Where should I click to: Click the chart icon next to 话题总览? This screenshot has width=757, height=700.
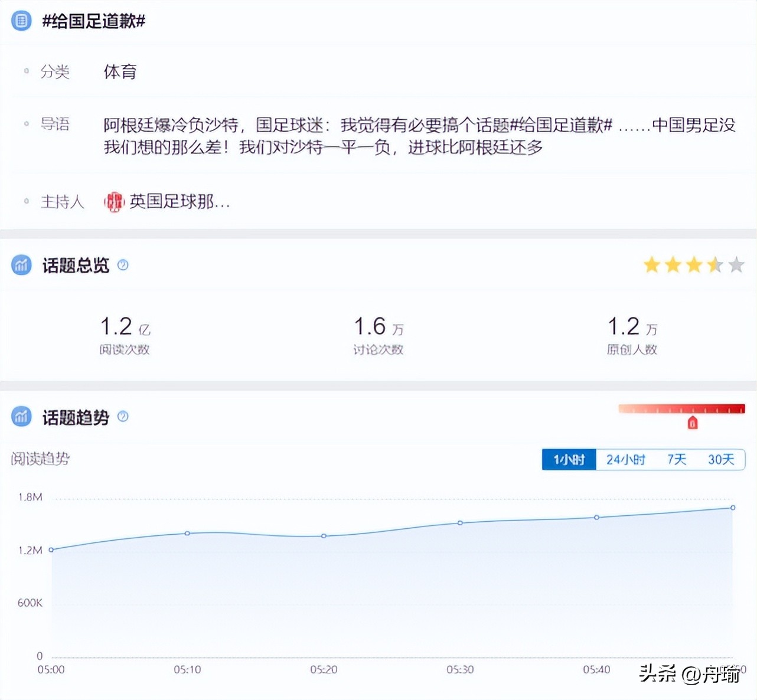21,266
